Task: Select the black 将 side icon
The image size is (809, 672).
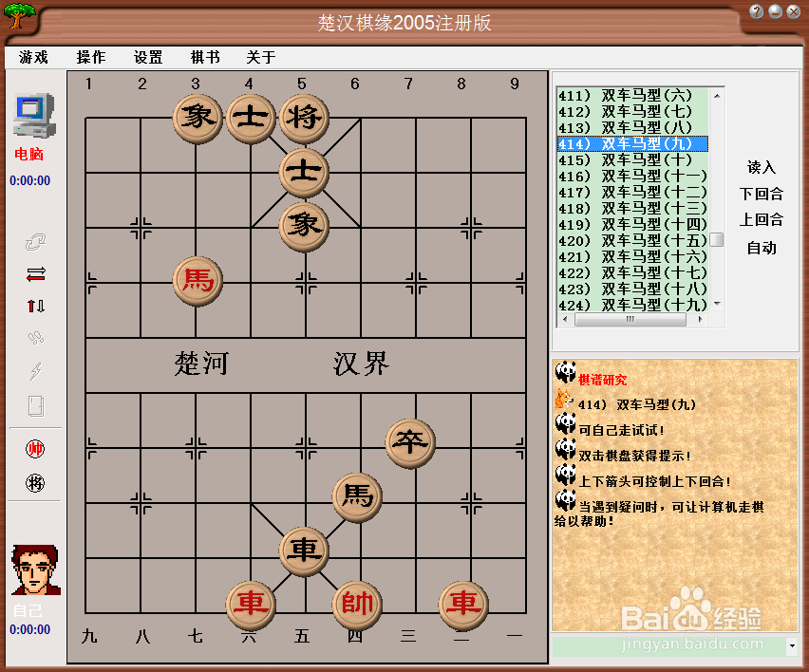Action: [35, 483]
